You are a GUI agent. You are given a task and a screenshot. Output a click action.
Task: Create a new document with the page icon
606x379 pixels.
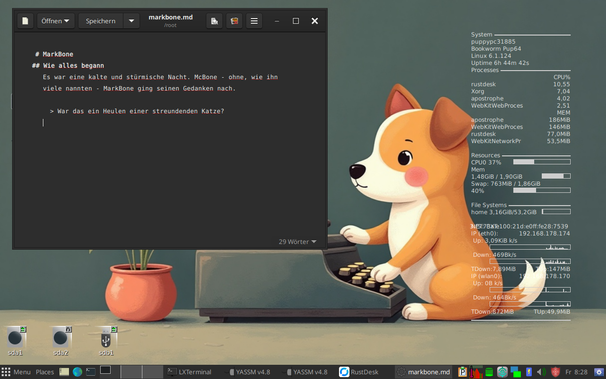(25, 21)
